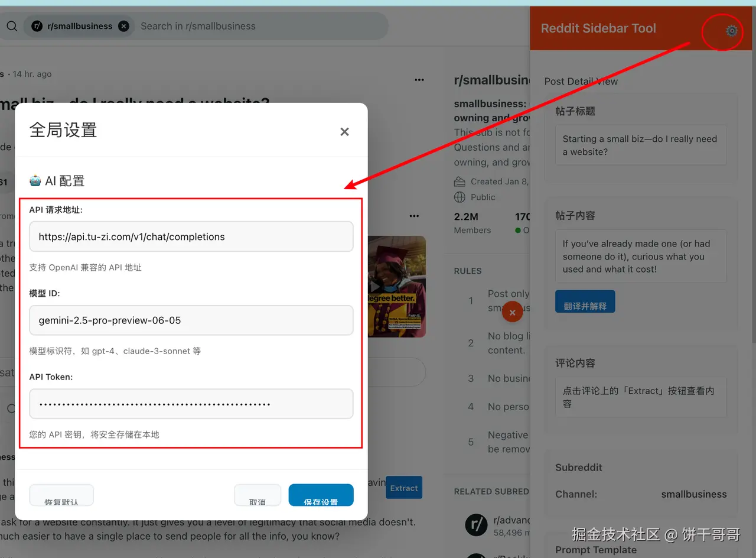Click the Created cake icon
Image resolution: width=756 pixels, height=558 pixels.
pyautogui.click(x=460, y=181)
